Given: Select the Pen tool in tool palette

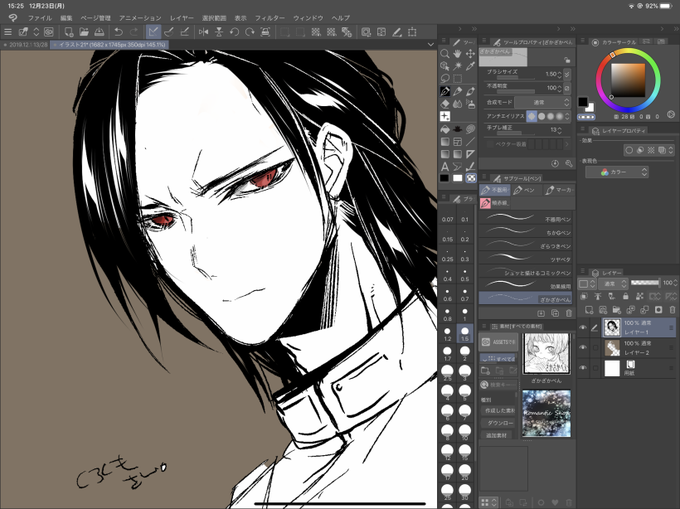Looking at the screenshot, I should click(x=445, y=91).
